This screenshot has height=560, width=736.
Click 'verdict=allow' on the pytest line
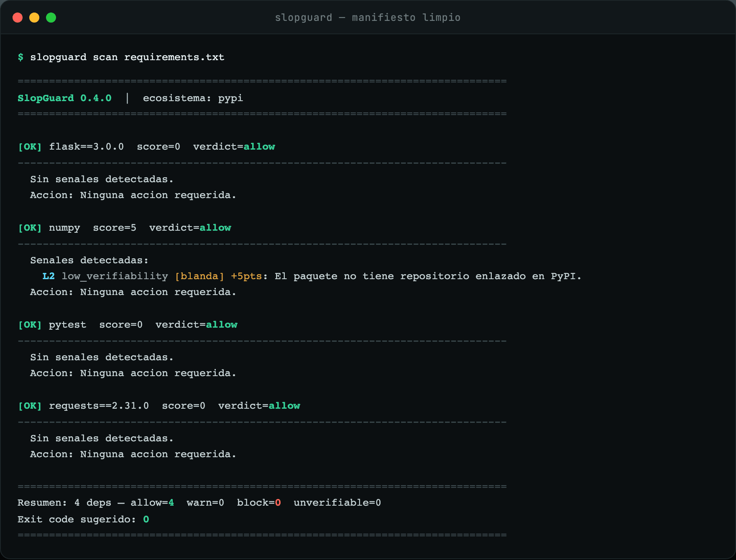[x=196, y=325]
